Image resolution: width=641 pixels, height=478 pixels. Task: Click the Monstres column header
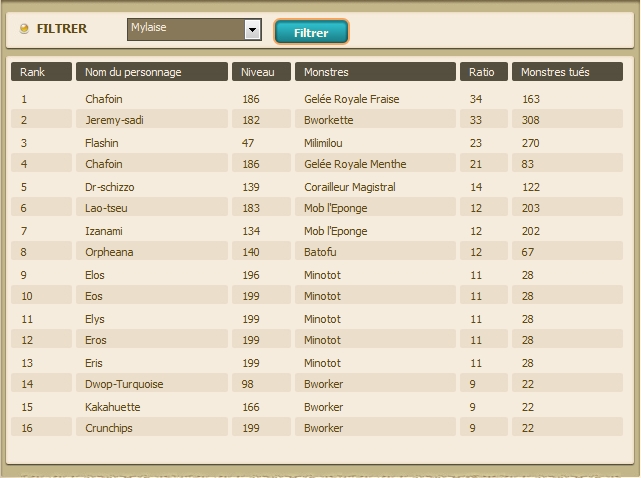pos(375,72)
